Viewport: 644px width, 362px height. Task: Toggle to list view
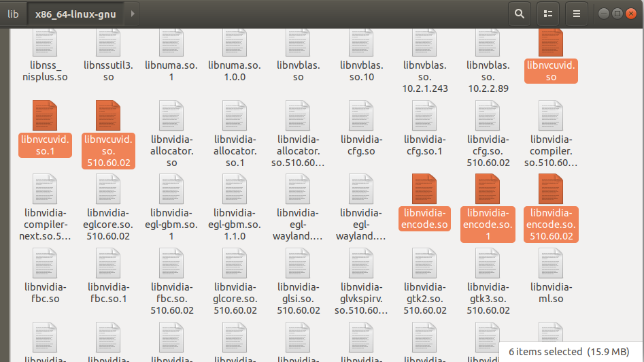(548, 14)
